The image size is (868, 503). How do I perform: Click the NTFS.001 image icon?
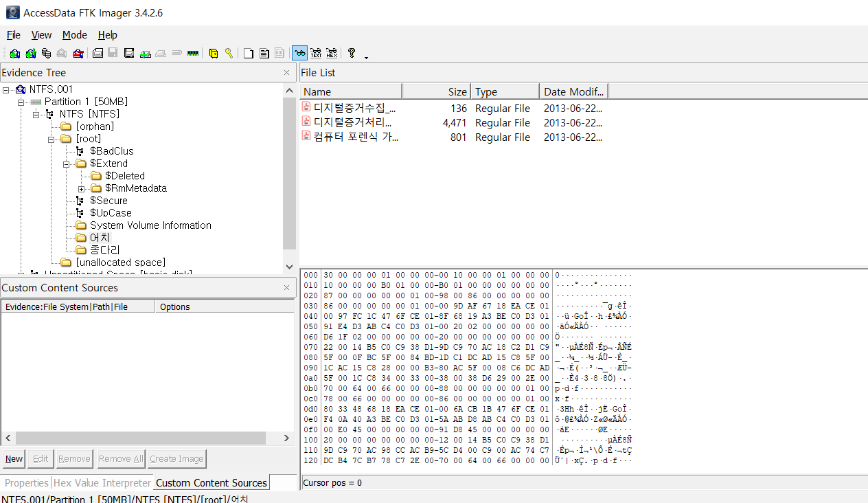(20, 89)
